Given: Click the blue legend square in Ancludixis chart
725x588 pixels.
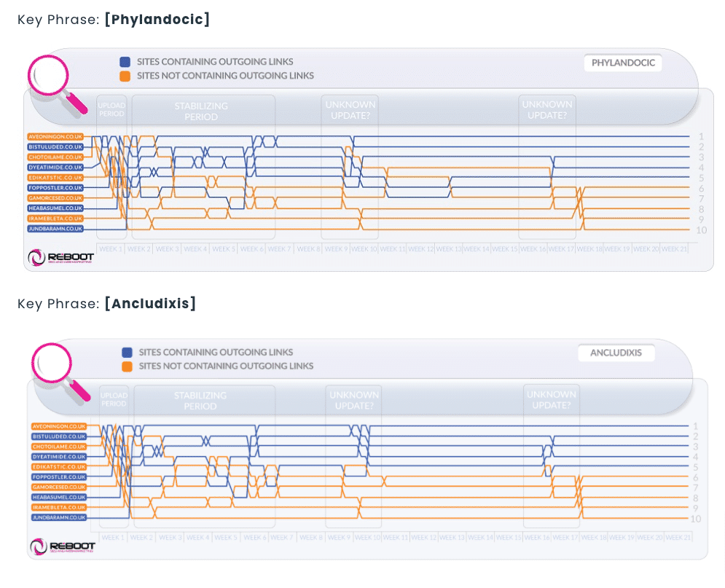Looking at the screenshot, I should 128,353.
